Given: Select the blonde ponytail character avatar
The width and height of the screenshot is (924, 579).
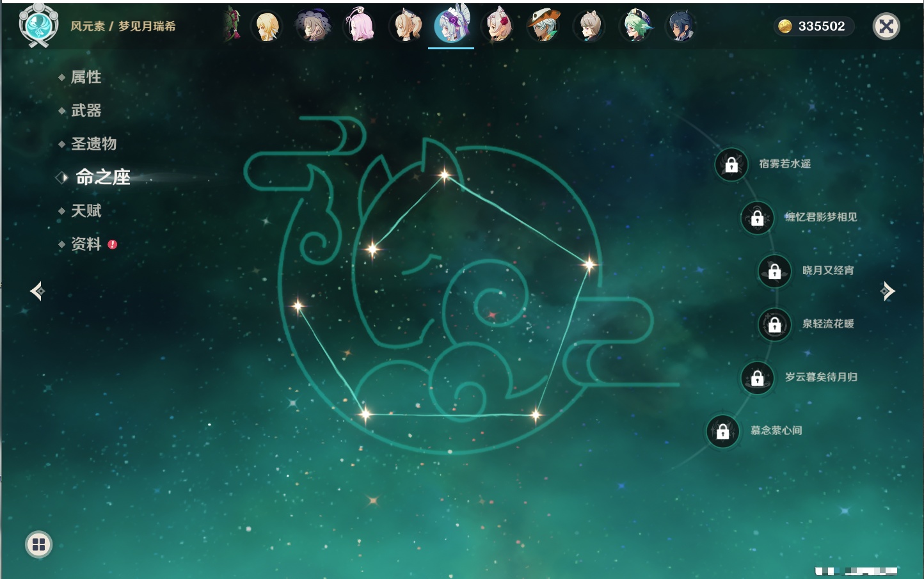Looking at the screenshot, I should coord(406,26).
